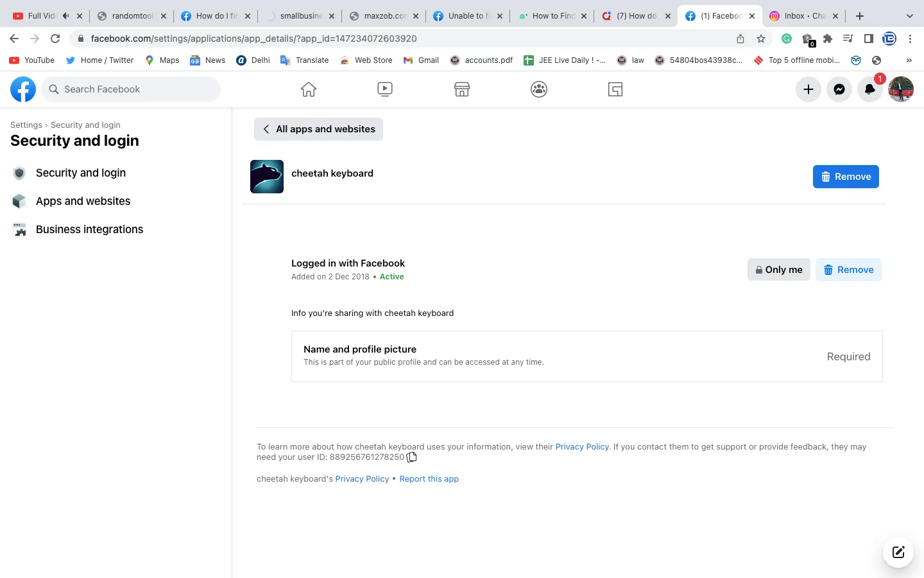This screenshot has height=578, width=924.
Task: Copy the user ID with the copy icon
Action: click(x=412, y=457)
